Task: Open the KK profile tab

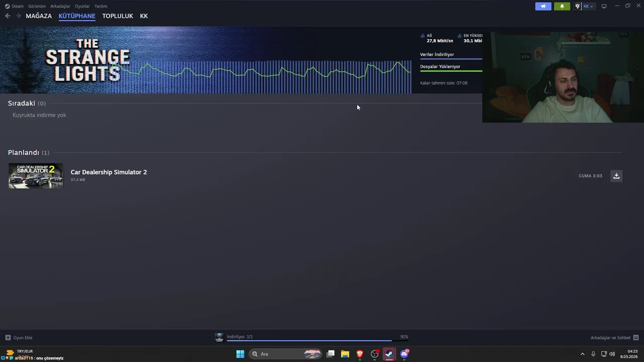Action: 144,16
